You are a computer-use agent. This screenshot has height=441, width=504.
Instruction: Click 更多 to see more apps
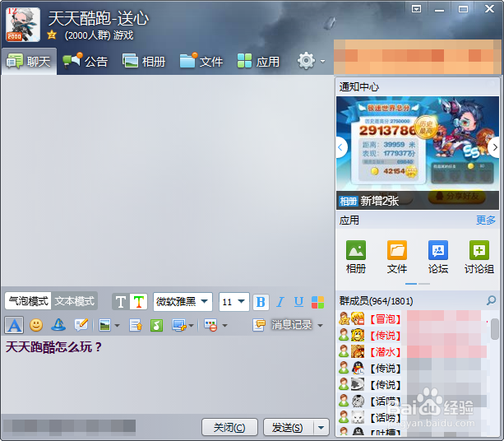[x=486, y=220]
